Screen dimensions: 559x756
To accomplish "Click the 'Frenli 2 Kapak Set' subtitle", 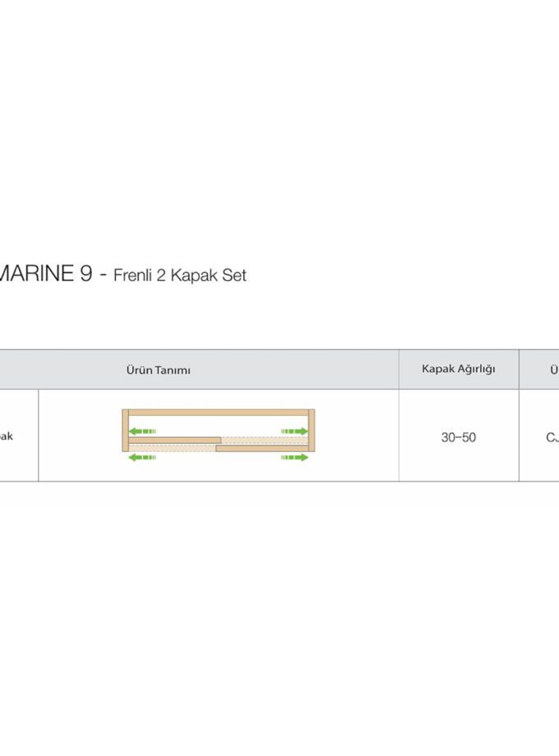I will 180,275.
